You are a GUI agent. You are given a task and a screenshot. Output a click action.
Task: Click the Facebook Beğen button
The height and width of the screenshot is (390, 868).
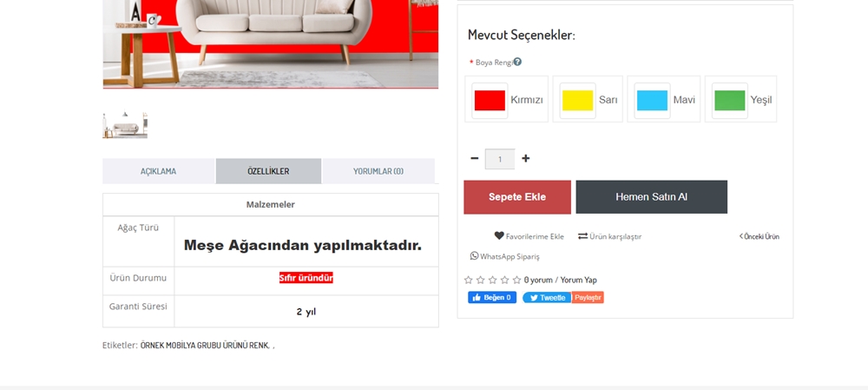[492, 297]
